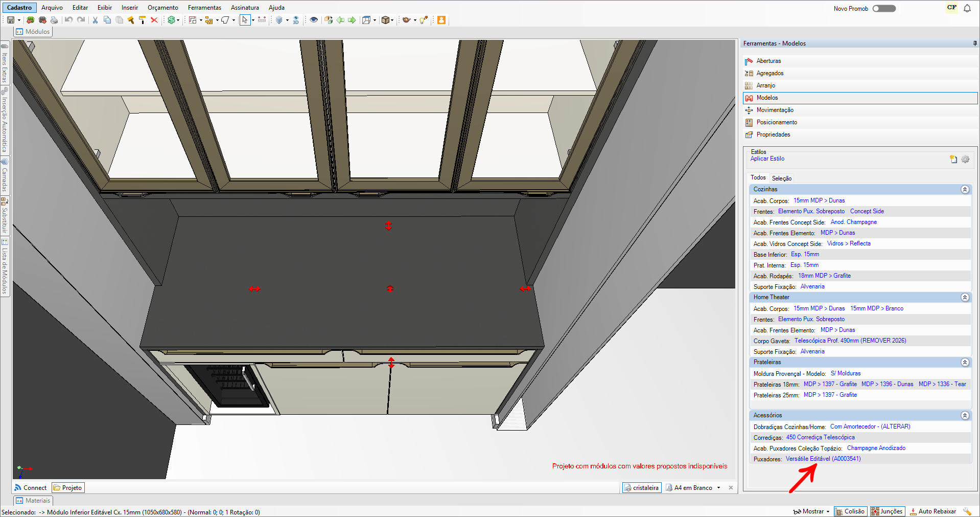Toggle the Junções button in status bar

[x=887, y=511]
